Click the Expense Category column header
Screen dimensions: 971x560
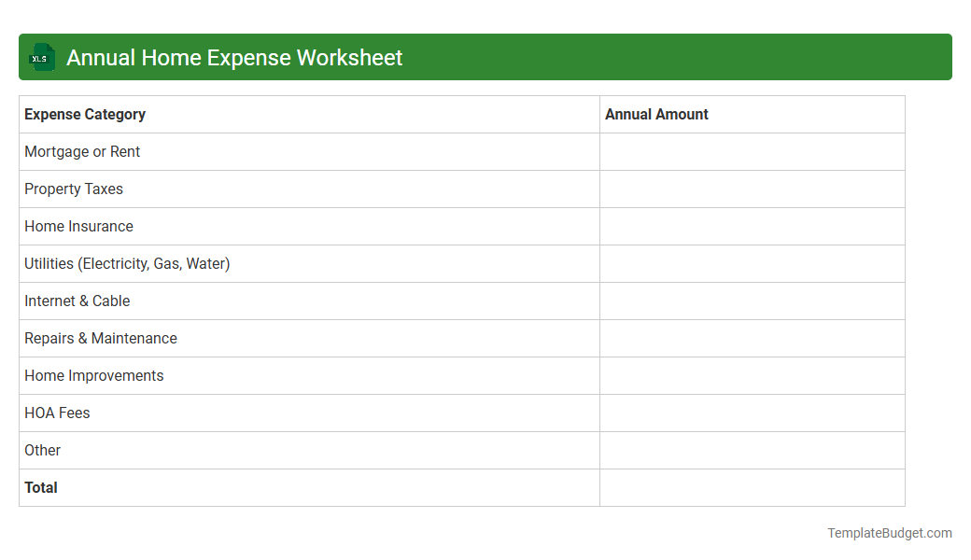point(85,114)
